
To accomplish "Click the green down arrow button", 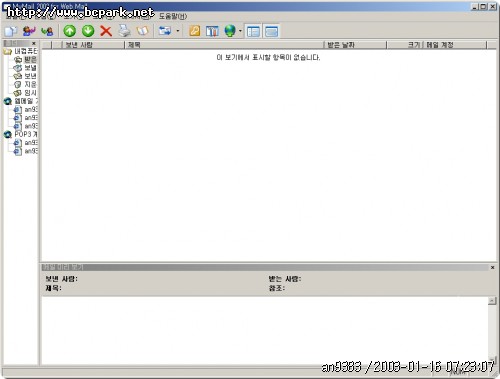I will pyautogui.click(x=88, y=31).
